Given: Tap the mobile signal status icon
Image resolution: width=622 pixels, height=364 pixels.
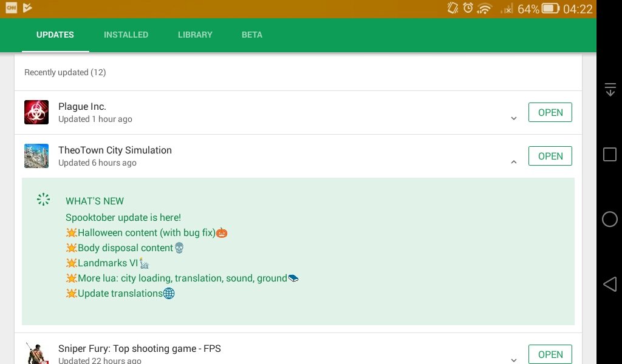Looking at the screenshot, I should [x=507, y=8].
